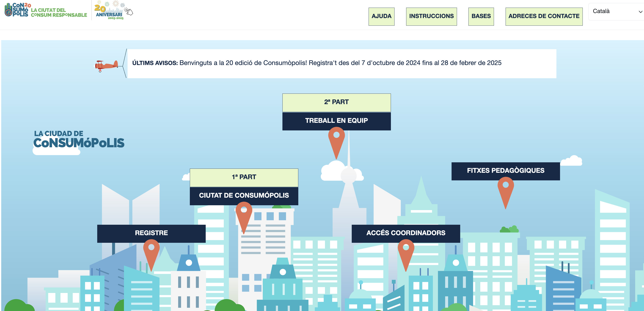Click the map pin under Registre
The image size is (644, 311).
click(151, 255)
